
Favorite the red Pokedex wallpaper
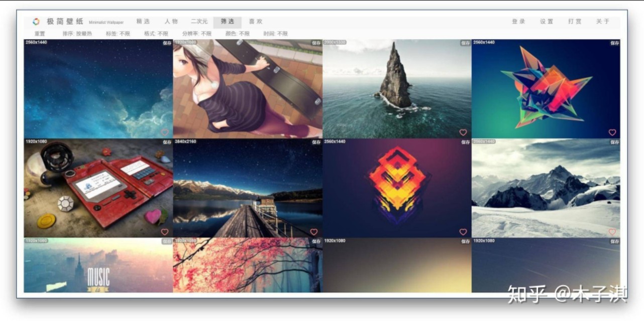[x=164, y=232]
